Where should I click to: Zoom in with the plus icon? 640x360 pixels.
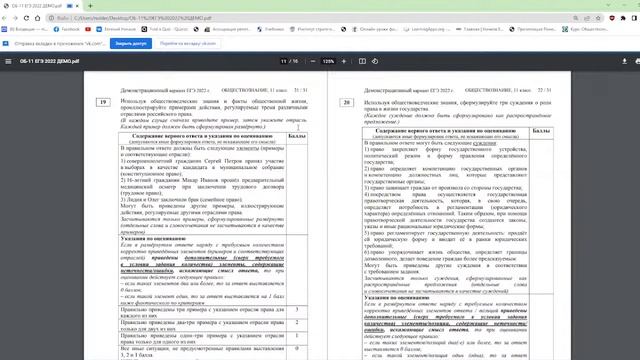coord(344,61)
